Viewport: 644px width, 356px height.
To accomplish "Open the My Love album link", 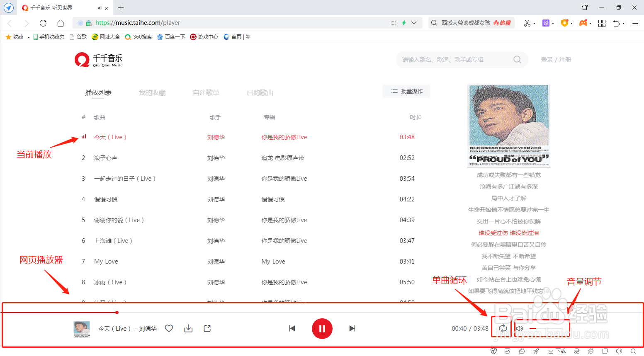I will tap(273, 262).
